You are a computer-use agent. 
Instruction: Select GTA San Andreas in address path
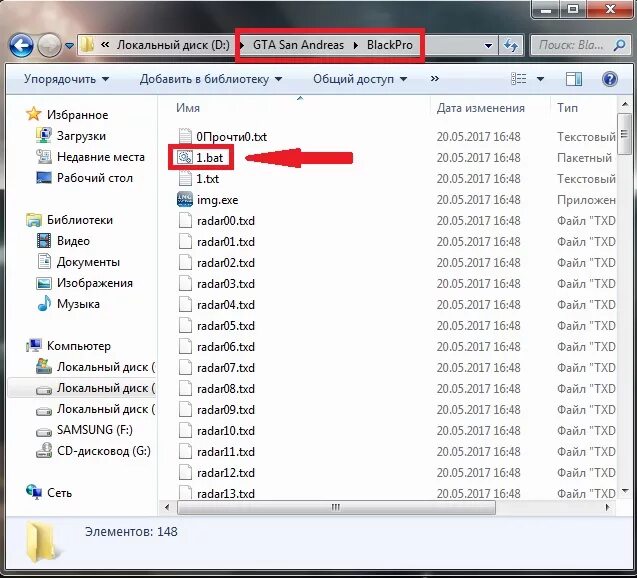298,45
